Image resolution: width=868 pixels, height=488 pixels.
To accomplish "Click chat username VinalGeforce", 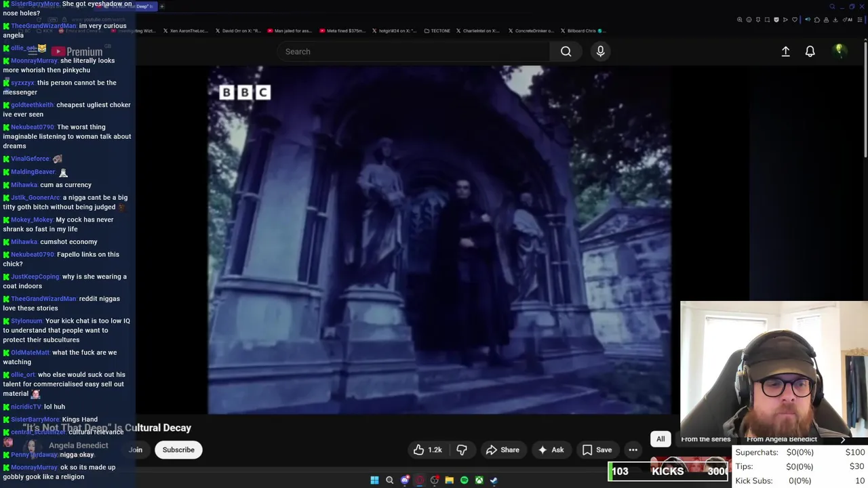I will [x=30, y=159].
